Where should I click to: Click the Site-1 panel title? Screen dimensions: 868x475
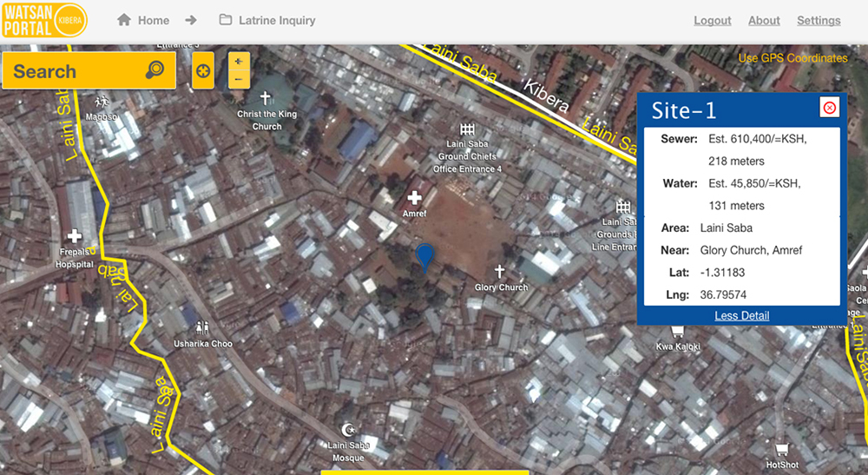click(x=684, y=111)
